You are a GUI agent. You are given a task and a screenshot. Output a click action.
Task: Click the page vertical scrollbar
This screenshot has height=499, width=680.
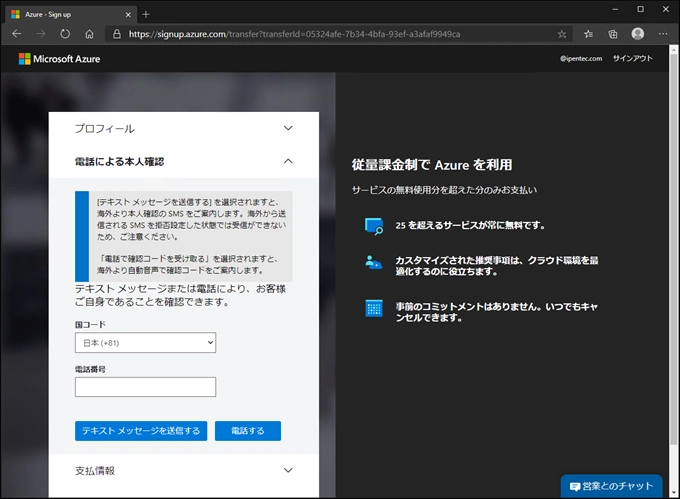[x=673, y=249]
